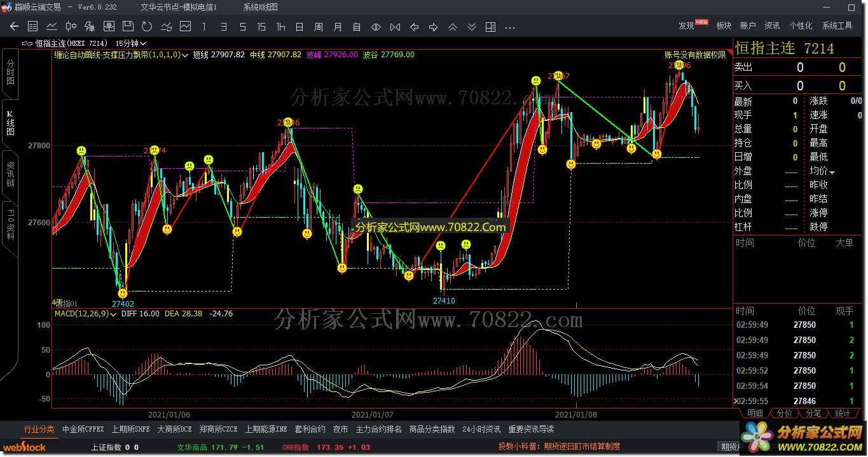Open the quote list icon in toolbar

click(x=33, y=27)
